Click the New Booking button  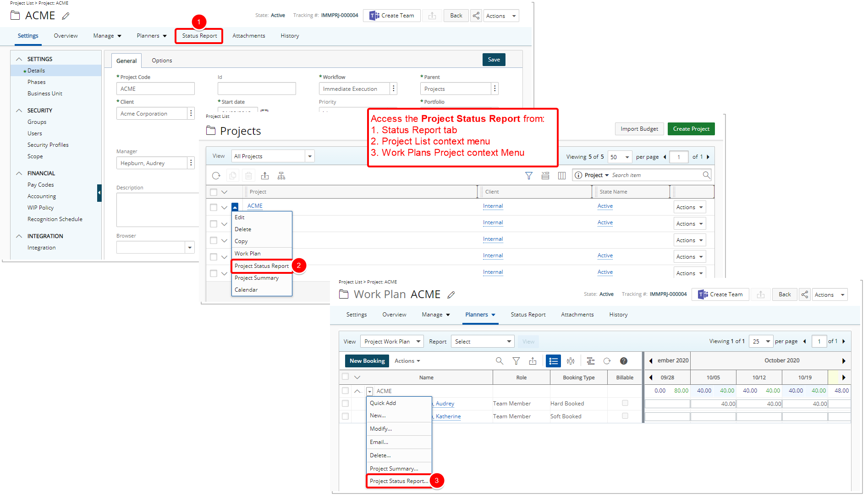point(367,361)
